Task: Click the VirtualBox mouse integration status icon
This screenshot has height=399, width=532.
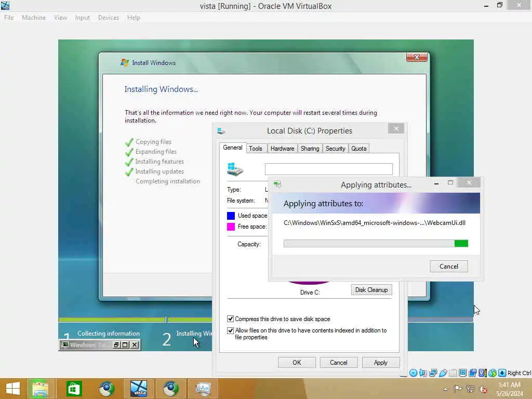Action: coord(493,373)
